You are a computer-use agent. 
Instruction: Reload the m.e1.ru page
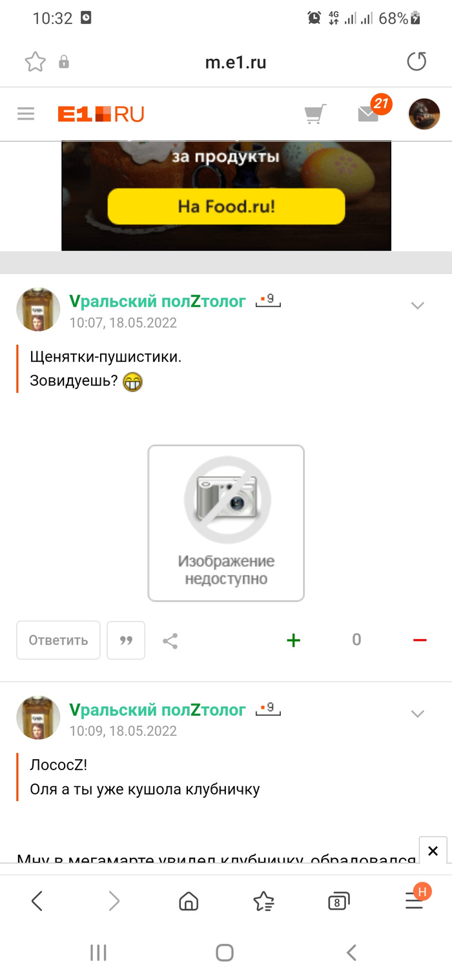point(416,62)
